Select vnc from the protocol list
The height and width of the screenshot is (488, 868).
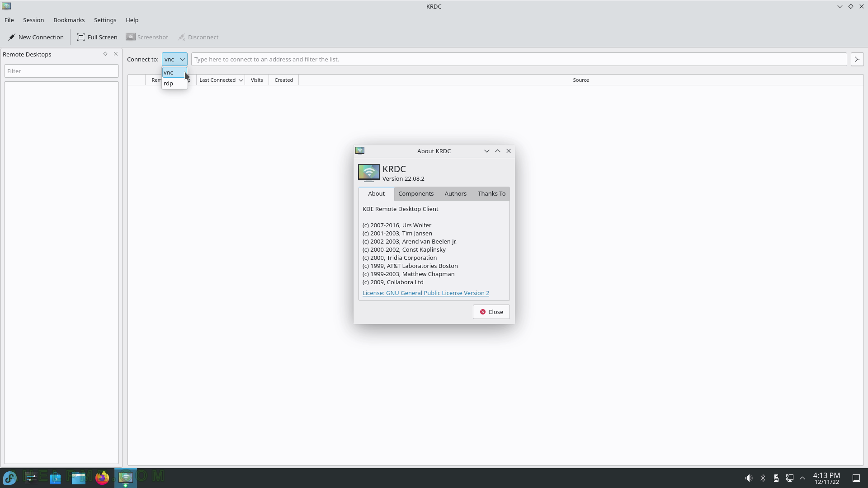pyautogui.click(x=175, y=72)
